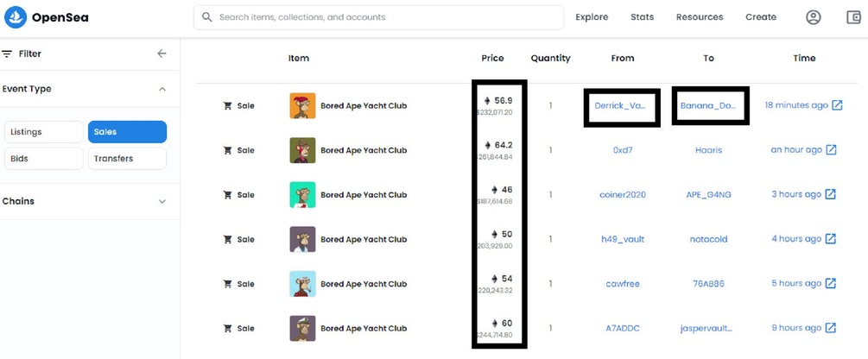Open the Resources menu

coord(699,17)
